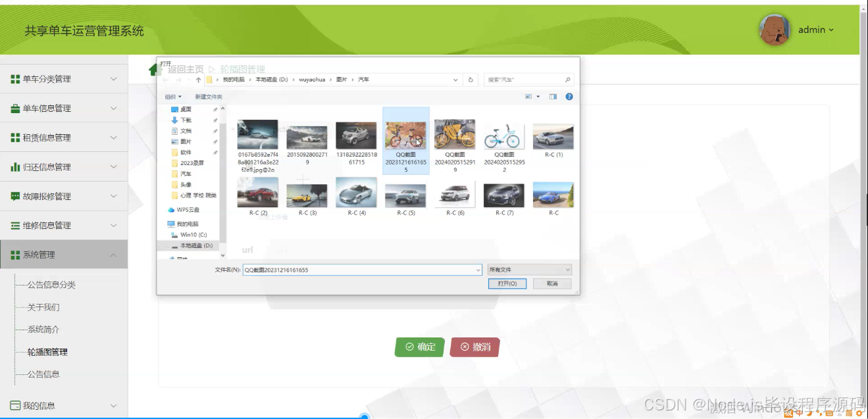Select Win10 (C:) drive

pyautogui.click(x=189, y=235)
